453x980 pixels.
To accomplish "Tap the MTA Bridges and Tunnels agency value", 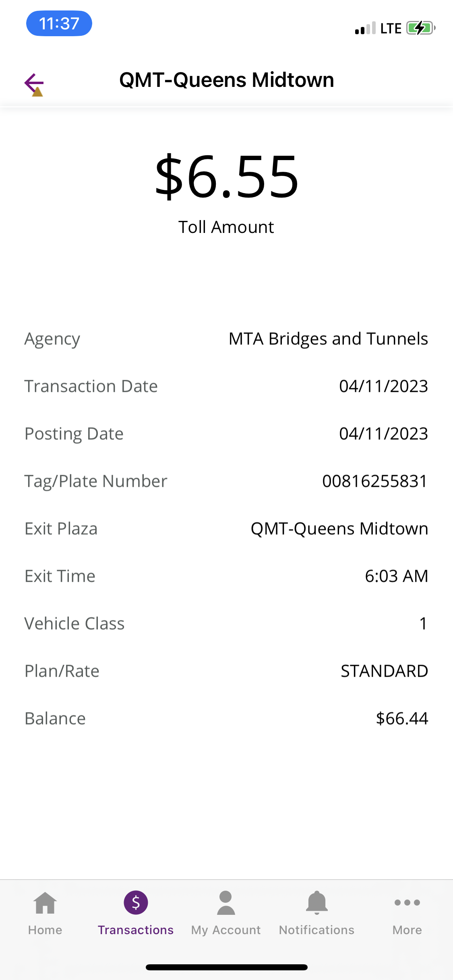I will point(328,339).
